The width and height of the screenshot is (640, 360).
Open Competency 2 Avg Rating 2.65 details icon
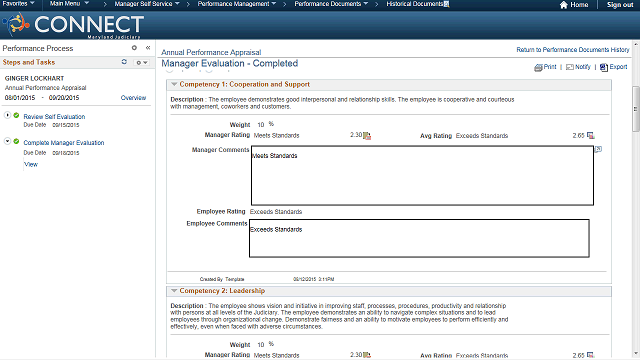[591, 355]
